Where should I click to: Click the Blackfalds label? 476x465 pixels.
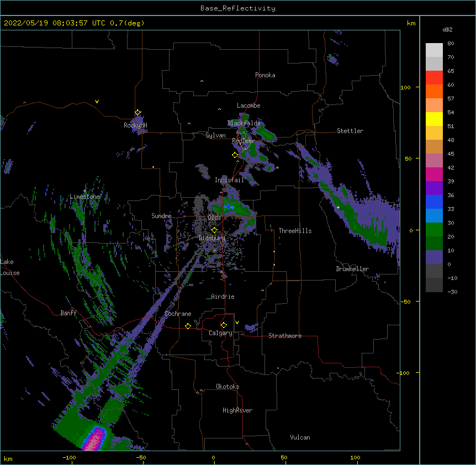tap(244, 123)
